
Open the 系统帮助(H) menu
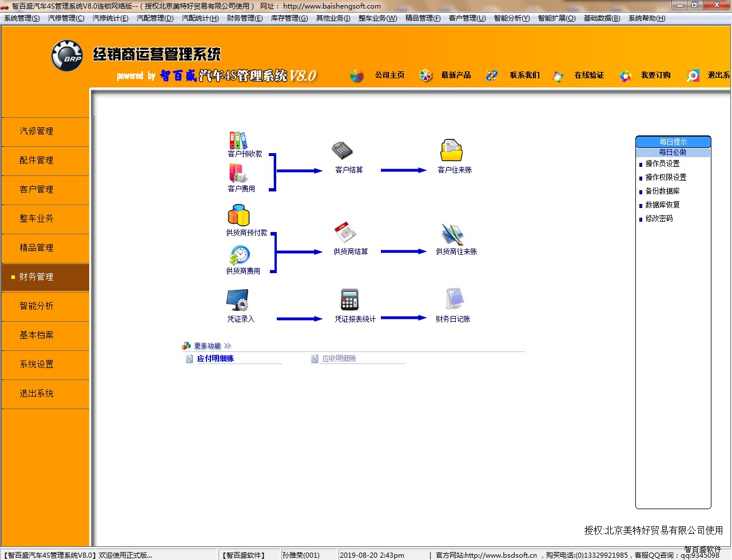(647, 18)
